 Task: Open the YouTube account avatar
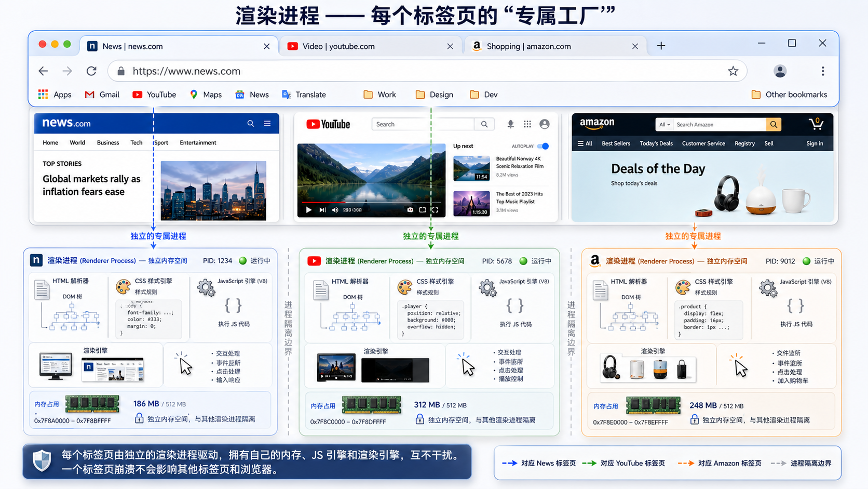coord(545,124)
